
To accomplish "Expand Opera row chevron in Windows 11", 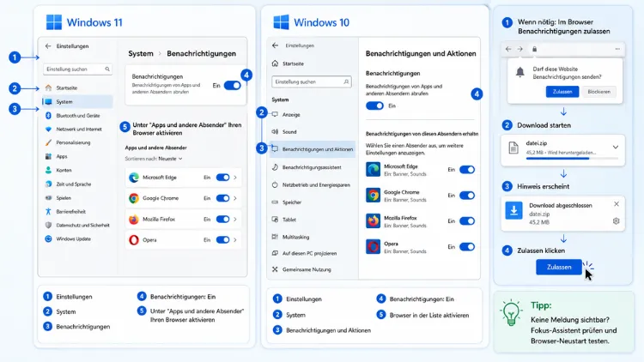I will coord(235,239).
